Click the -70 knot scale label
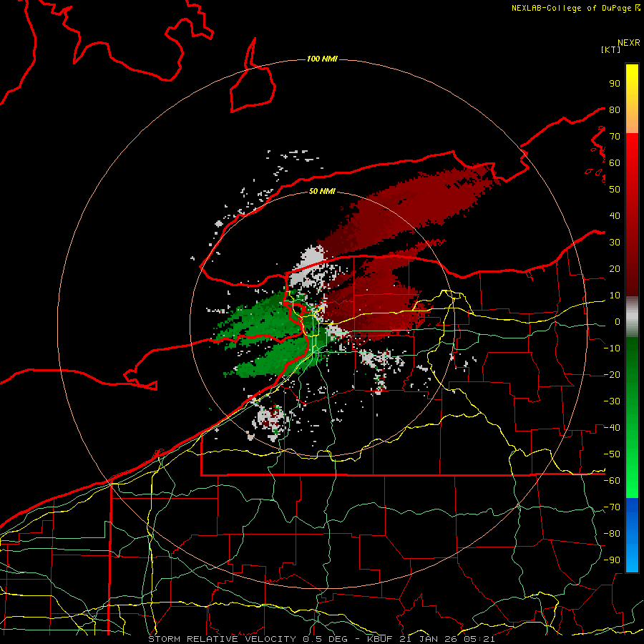Screen dimensions: 644x644 (612, 507)
